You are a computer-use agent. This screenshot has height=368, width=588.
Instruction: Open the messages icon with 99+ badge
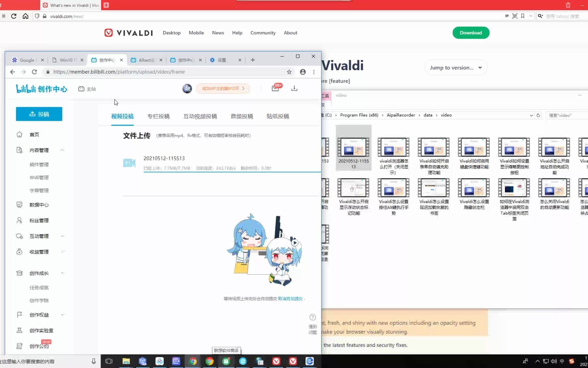[x=276, y=88]
